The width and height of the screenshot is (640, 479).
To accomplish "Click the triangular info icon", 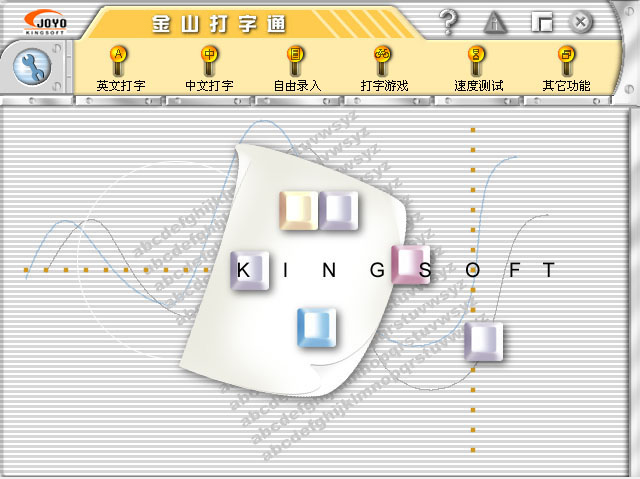I will (x=495, y=22).
